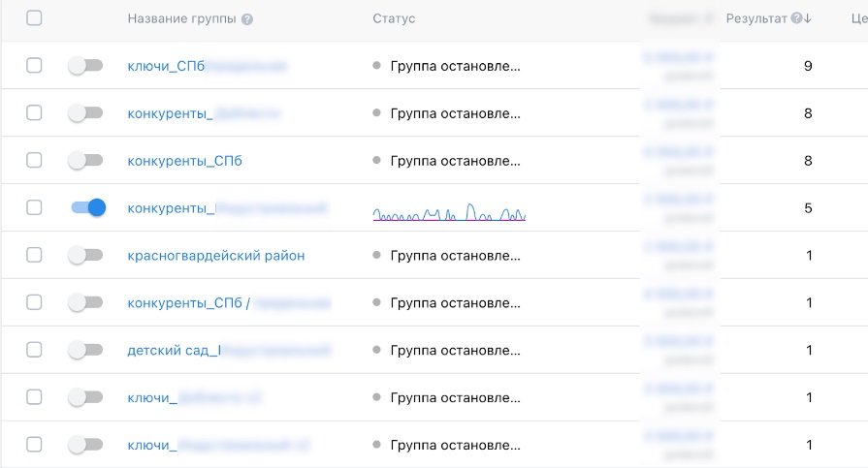Click status dot in 'детский сад' row

(377, 350)
